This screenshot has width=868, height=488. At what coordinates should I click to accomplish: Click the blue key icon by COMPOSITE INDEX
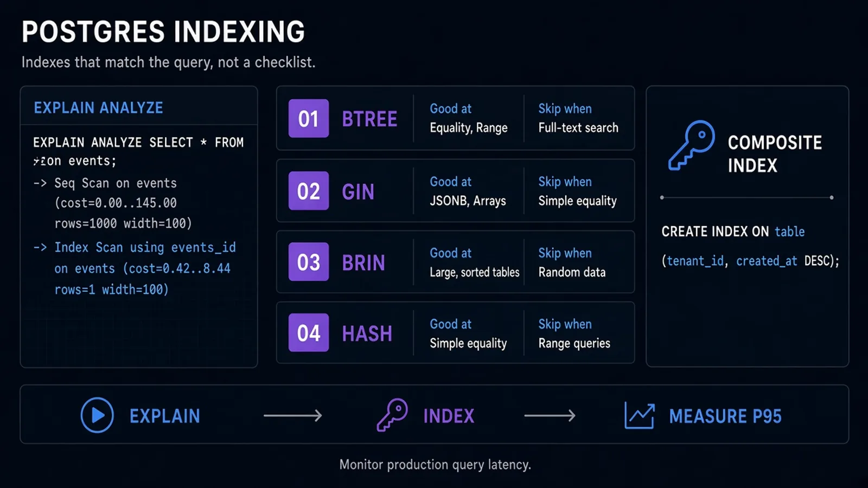click(691, 145)
